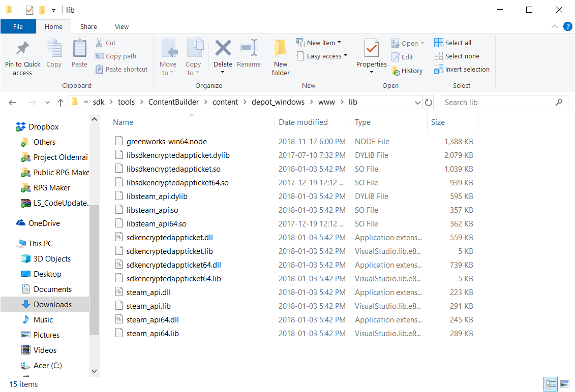Open the Delete options arrow
The height and width of the screenshot is (392, 575).
coord(223,72)
